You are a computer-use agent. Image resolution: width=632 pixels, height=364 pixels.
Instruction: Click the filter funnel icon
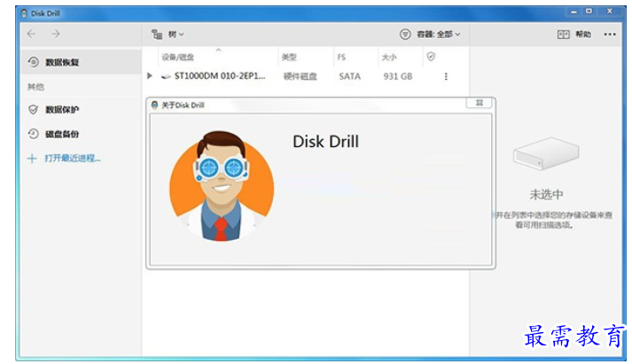coord(405,35)
